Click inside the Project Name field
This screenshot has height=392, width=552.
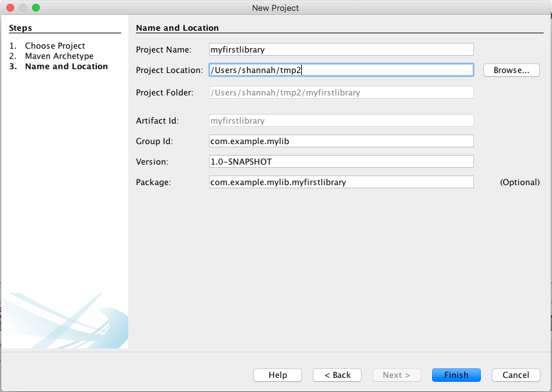[340, 49]
